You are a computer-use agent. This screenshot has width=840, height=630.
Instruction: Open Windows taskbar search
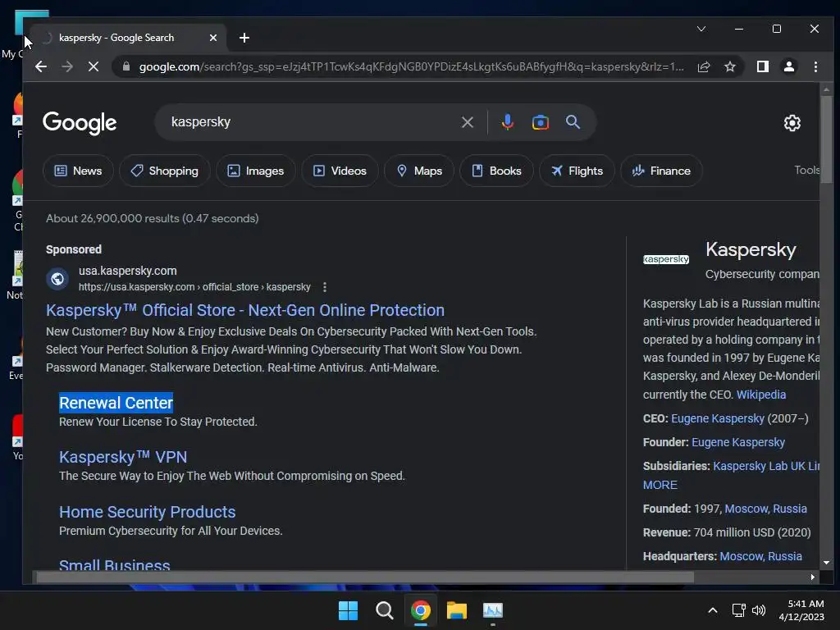coord(384,610)
